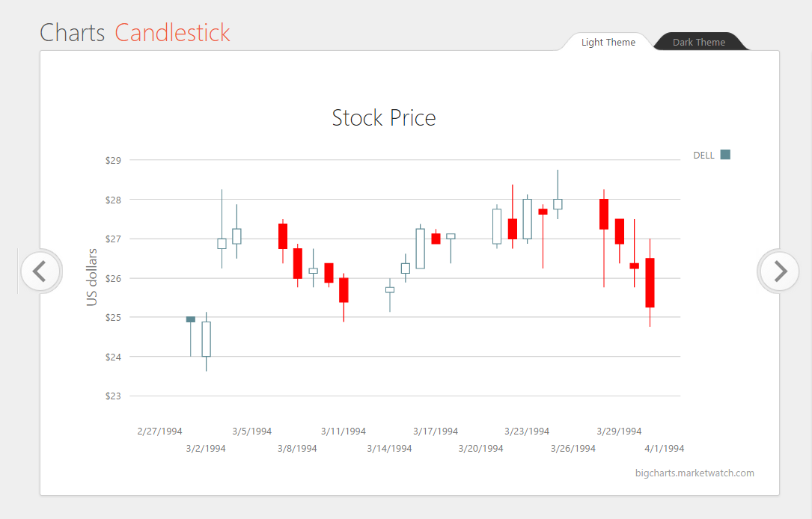Viewport: 812px width, 519px height.
Task: Switch to the Dark Theme tab
Action: click(x=698, y=43)
